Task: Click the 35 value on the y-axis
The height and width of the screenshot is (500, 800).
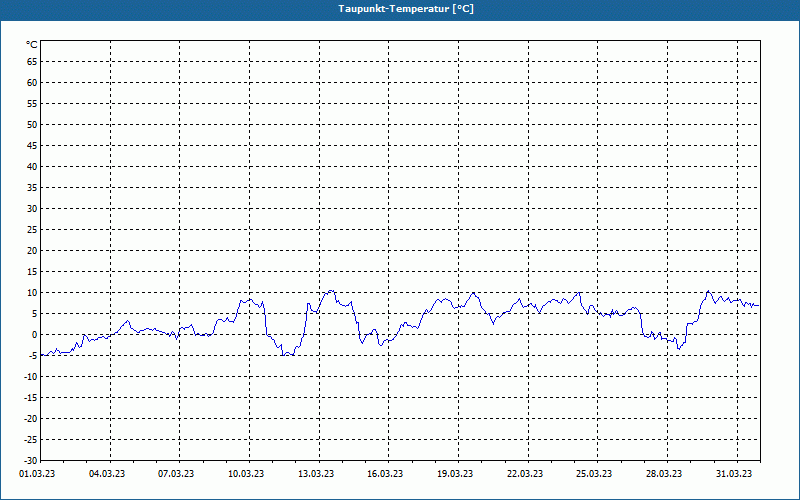Action: pos(32,188)
